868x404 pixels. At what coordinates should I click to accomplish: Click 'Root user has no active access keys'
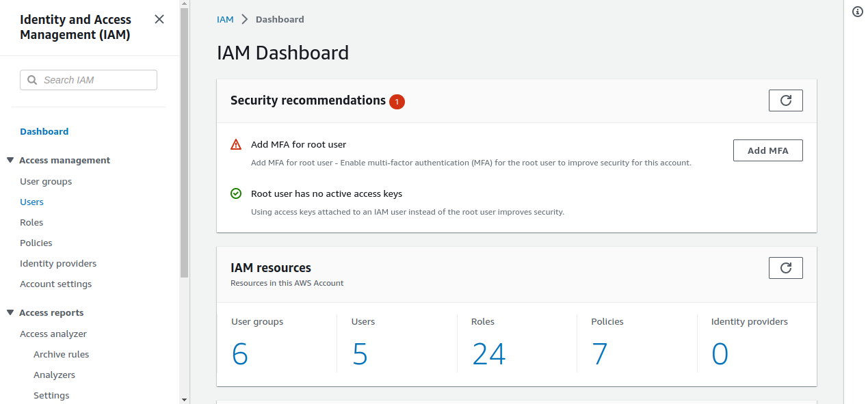(327, 193)
